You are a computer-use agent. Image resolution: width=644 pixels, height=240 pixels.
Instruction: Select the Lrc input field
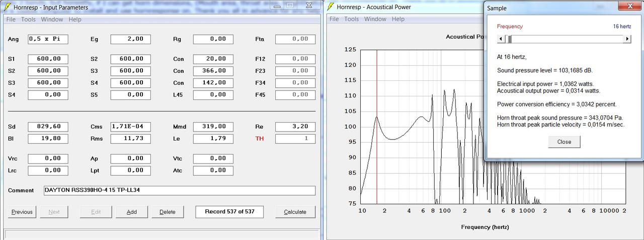[x=48, y=171]
